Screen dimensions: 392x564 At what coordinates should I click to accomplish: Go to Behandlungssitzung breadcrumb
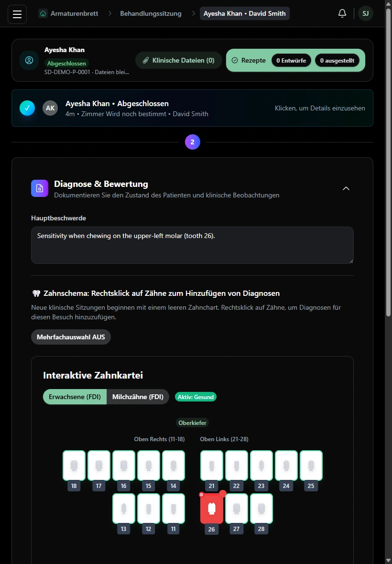pyautogui.click(x=151, y=14)
